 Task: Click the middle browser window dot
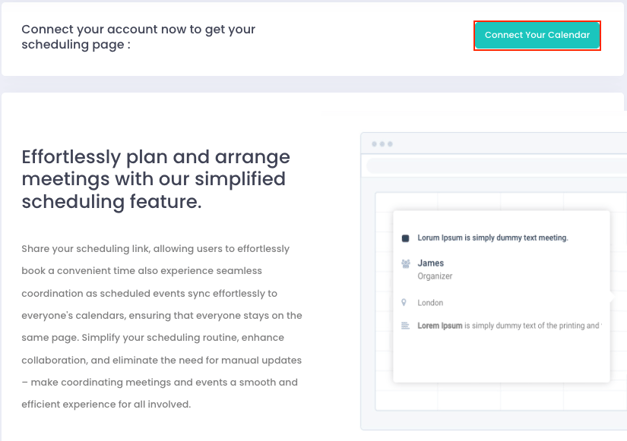tap(382, 144)
